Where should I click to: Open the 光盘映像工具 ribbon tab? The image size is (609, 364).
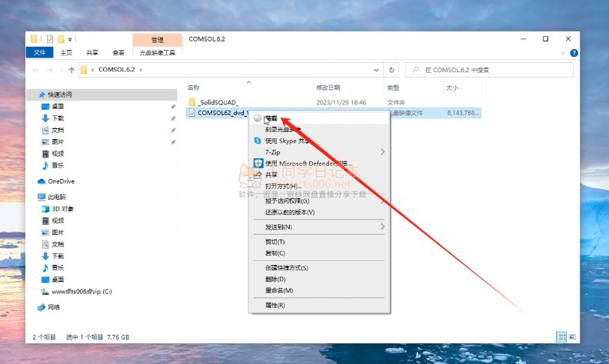[158, 53]
